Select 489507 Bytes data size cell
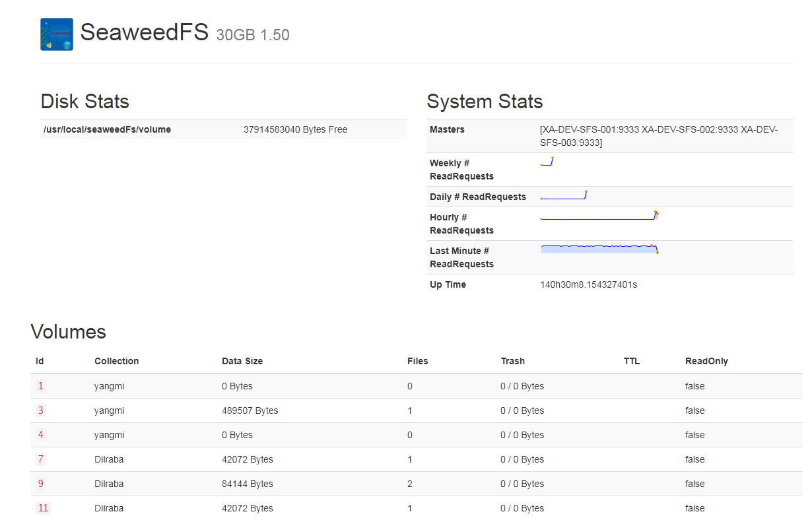Screen dimensions: 812x518 click(250, 410)
